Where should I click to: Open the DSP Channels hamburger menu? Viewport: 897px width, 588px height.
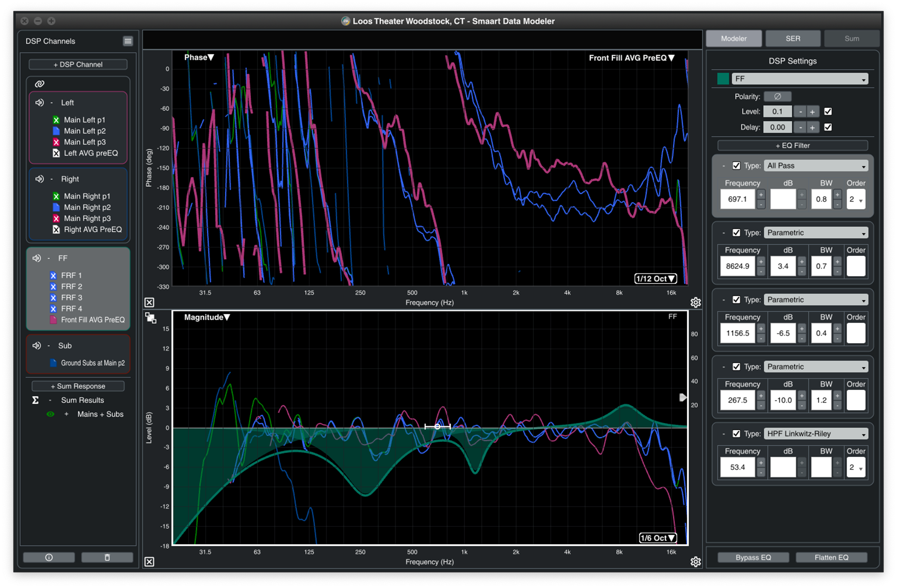click(x=128, y=41)
